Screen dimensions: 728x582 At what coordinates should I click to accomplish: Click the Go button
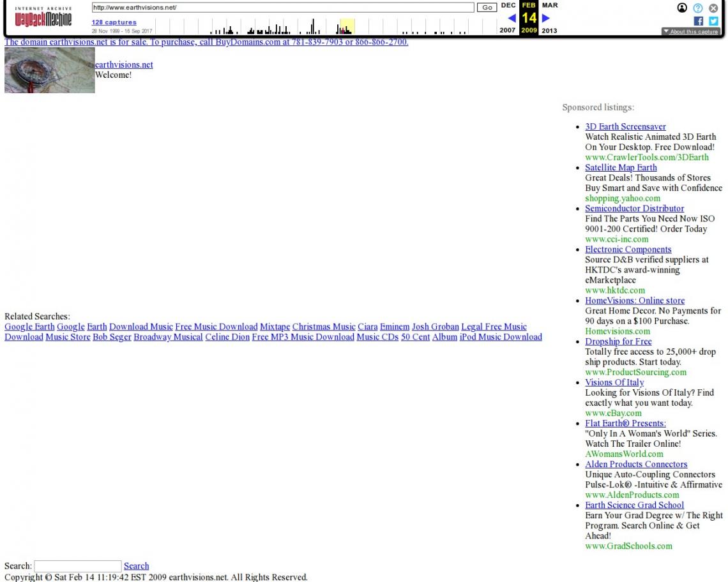pos(487,8)
